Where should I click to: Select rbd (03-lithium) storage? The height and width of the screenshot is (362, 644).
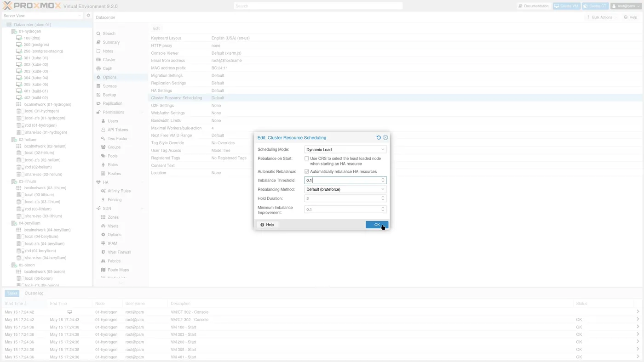(x=38, y=209)
